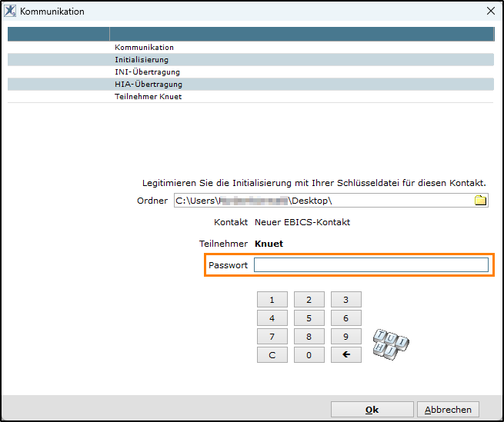Cancel with the Abbrechen button
This screenshot has height=422, width=504.
point(448,410)
